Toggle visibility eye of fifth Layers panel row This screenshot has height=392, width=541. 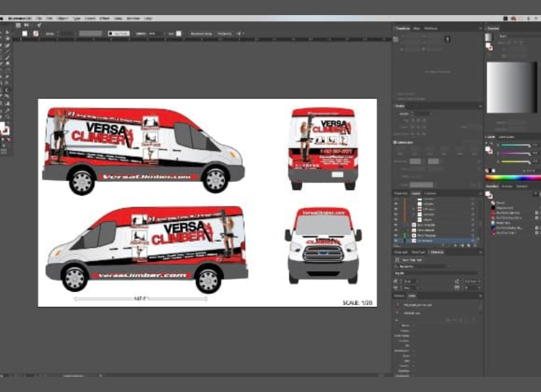pos(395,220)
